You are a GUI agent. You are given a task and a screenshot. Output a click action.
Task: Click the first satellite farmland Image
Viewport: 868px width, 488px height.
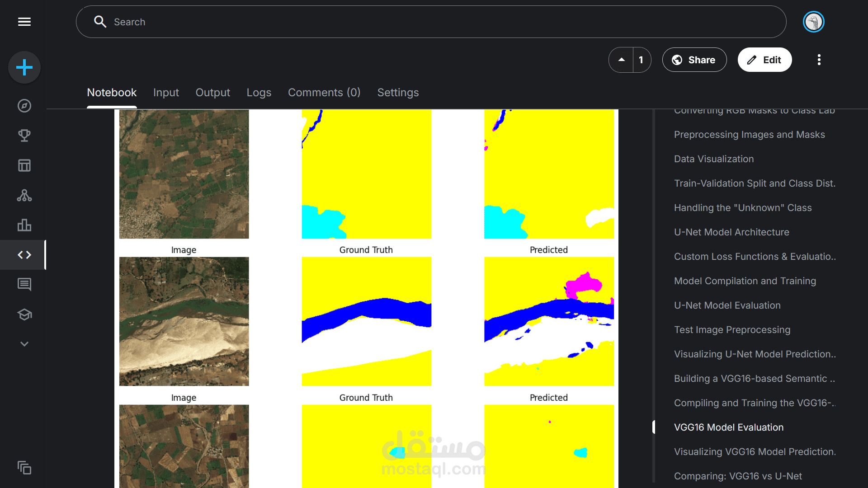[184, 174]
